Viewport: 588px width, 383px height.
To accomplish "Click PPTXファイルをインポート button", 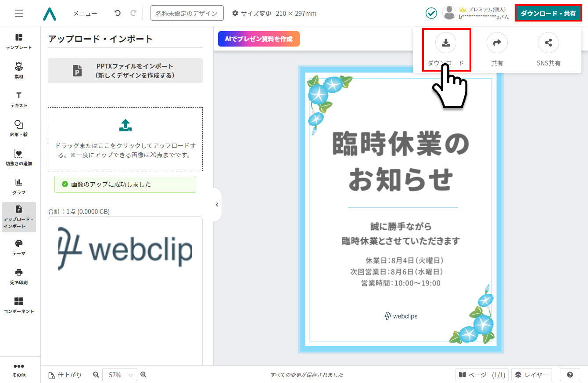I will coord(125,71).
